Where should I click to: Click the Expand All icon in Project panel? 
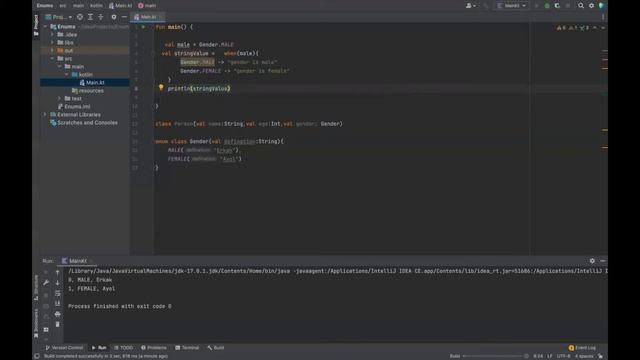pyautogui.click(x=90, y=17)
